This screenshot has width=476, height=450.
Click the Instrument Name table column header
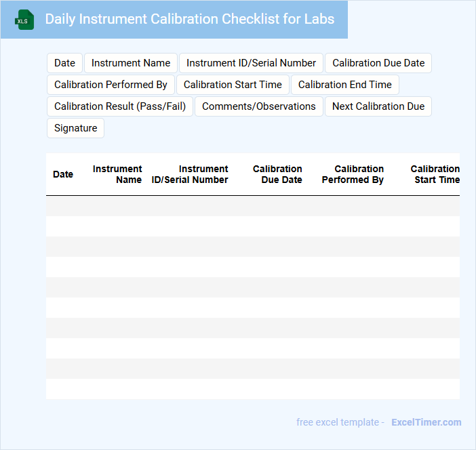pos(117,174)
